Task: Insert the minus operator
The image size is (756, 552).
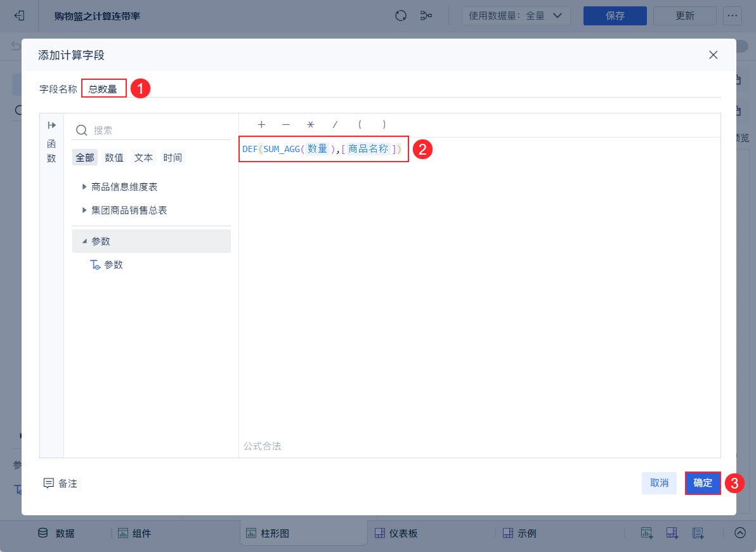Action: click(x=286, y=125)
